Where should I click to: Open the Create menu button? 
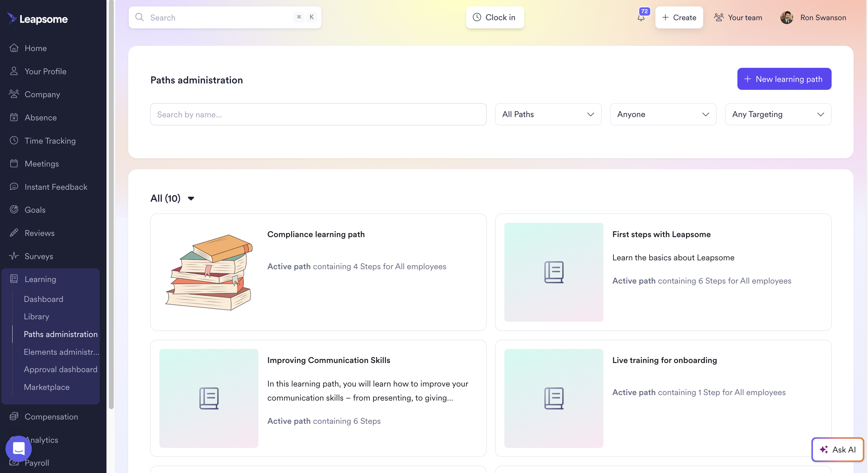point(679,17)
